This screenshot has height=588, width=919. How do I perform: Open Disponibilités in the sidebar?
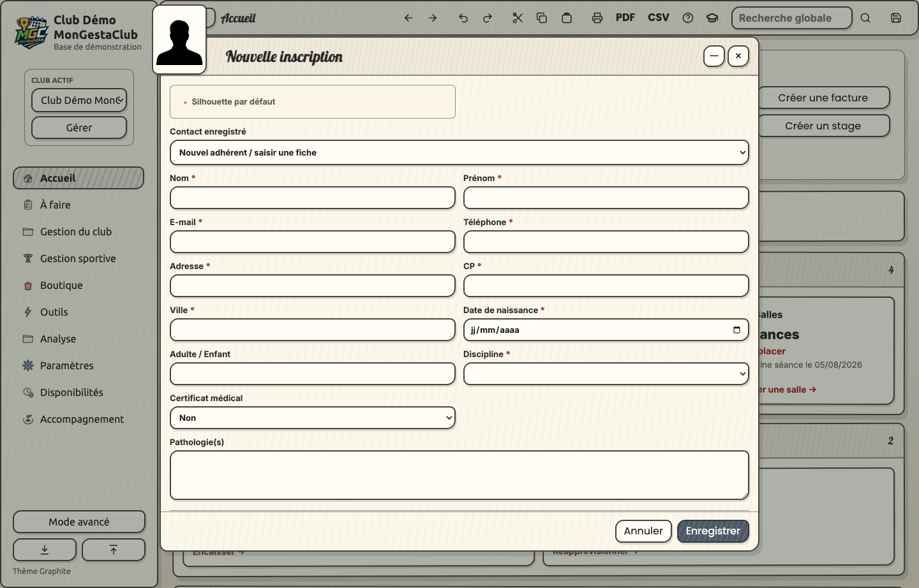pos(78,392)
